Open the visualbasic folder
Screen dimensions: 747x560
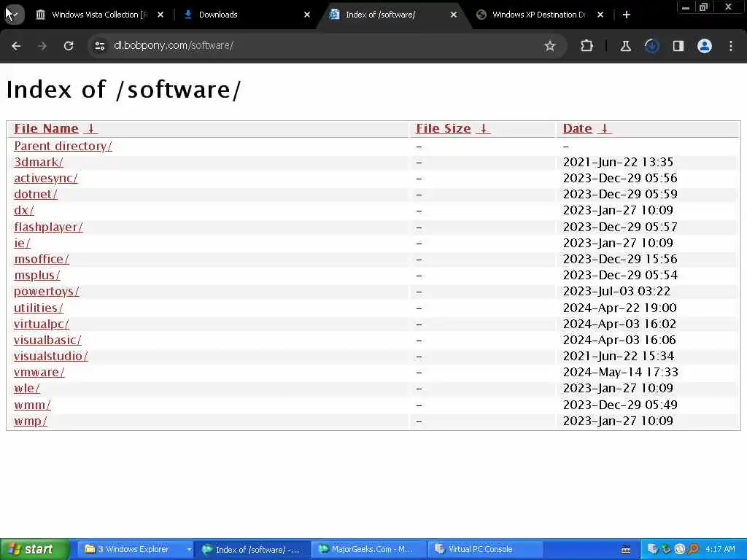47,340
